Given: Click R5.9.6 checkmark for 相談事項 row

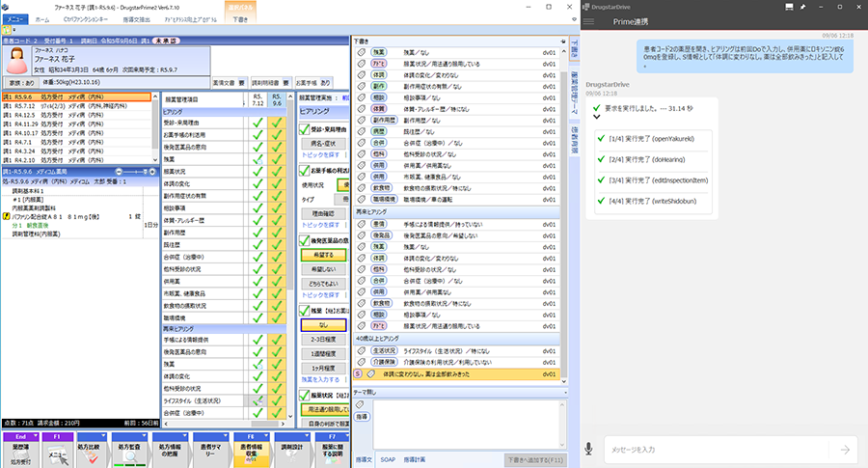Looking at the screenshot, I should point(277,207).
